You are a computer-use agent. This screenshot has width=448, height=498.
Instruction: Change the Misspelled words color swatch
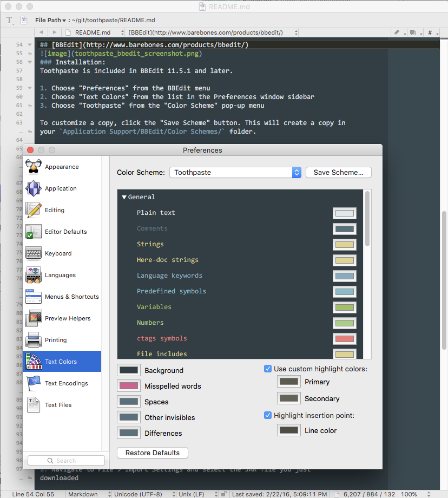pyautogui.click(x=129, y=386)
